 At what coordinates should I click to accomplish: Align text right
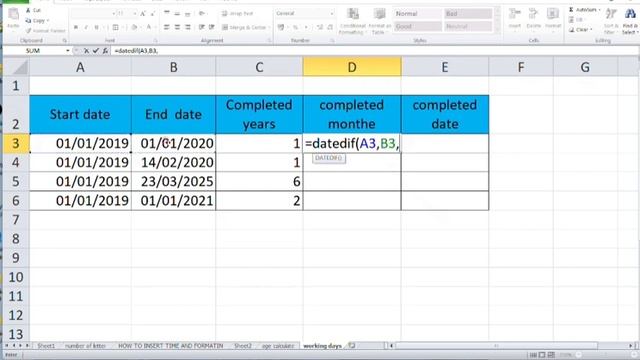point(187,27)
